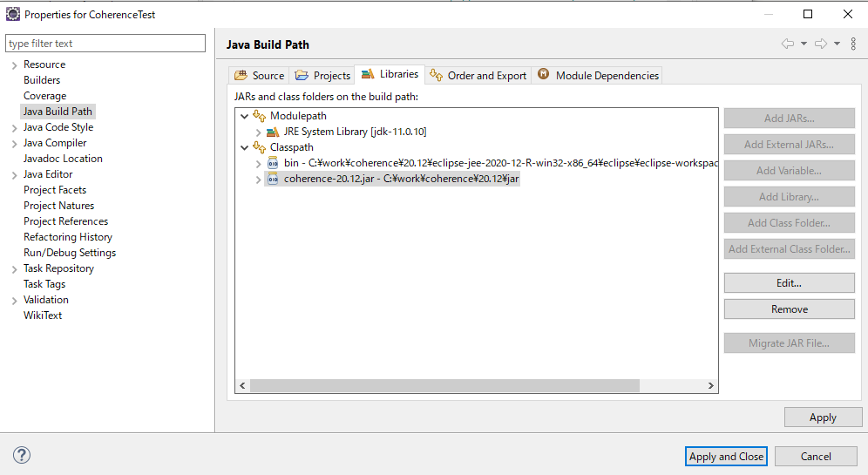Viewport: 868px width, 475px height.
Task: Expand Java Compiler category
Action: point(15,144)
